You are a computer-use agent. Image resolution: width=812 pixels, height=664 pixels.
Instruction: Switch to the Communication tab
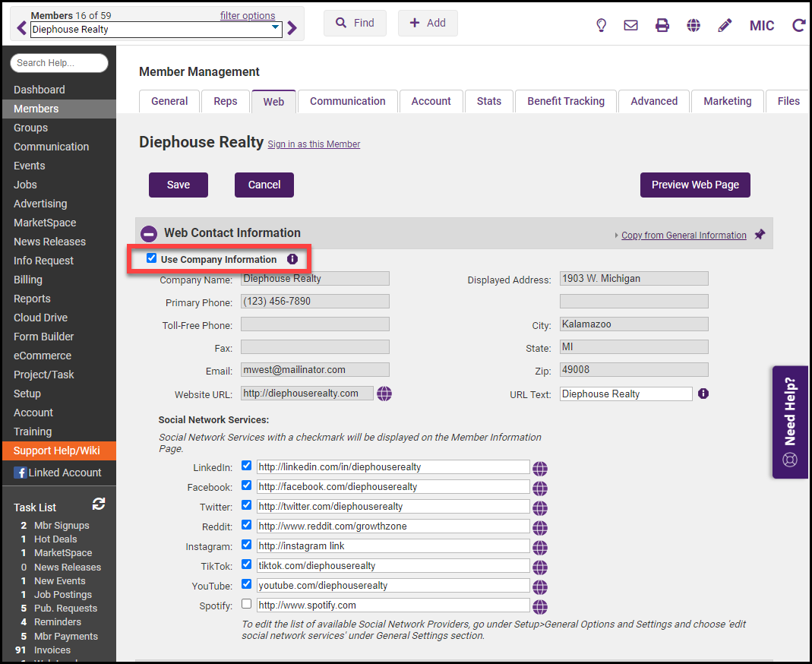347,101
